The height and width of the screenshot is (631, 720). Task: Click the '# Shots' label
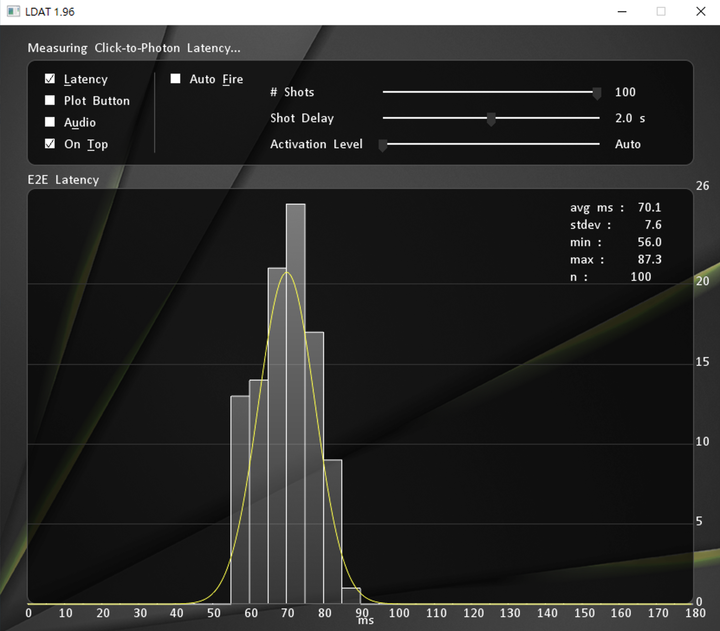(x=292, y=92)
